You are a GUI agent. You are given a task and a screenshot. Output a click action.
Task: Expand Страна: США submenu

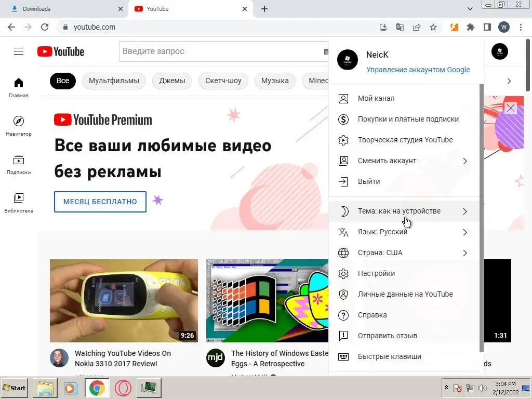(x=404, y=253)
